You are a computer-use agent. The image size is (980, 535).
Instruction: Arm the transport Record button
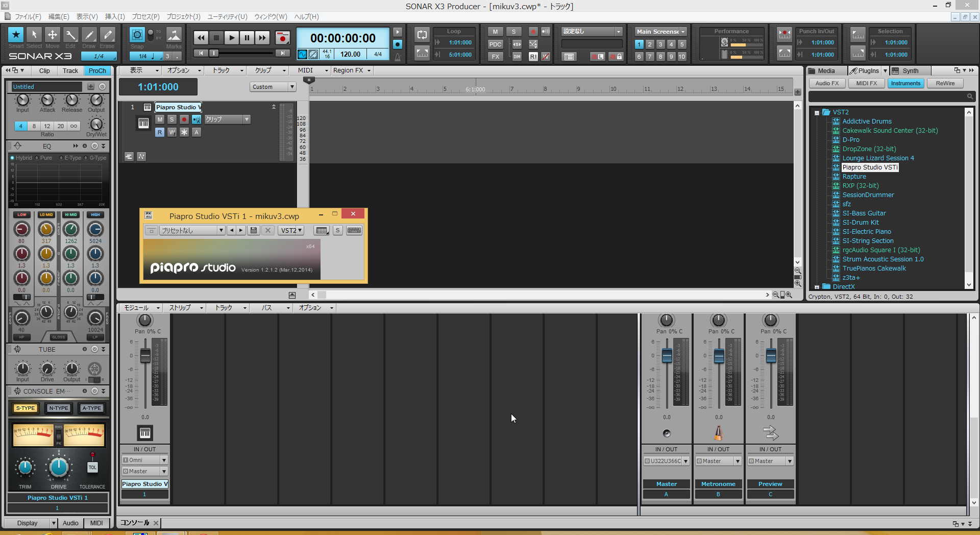click(282, 38)
